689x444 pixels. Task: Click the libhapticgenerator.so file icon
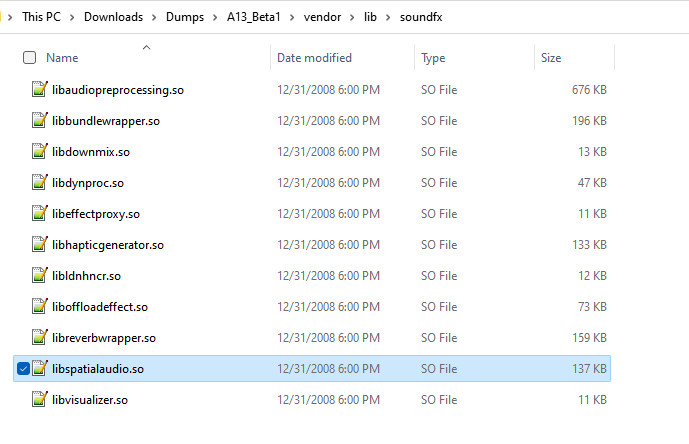40,244
